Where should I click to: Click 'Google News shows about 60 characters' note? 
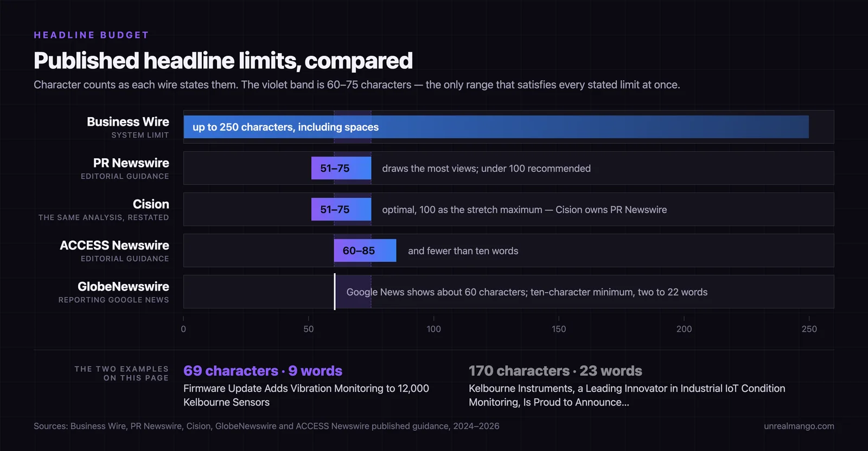[x=527, y=292]
